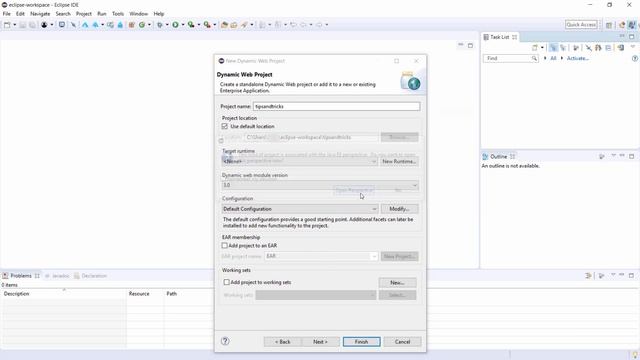
Task: Click the monitor-shaped console toolbar icon
Action: pyautogui.click(x=62, y=25)
